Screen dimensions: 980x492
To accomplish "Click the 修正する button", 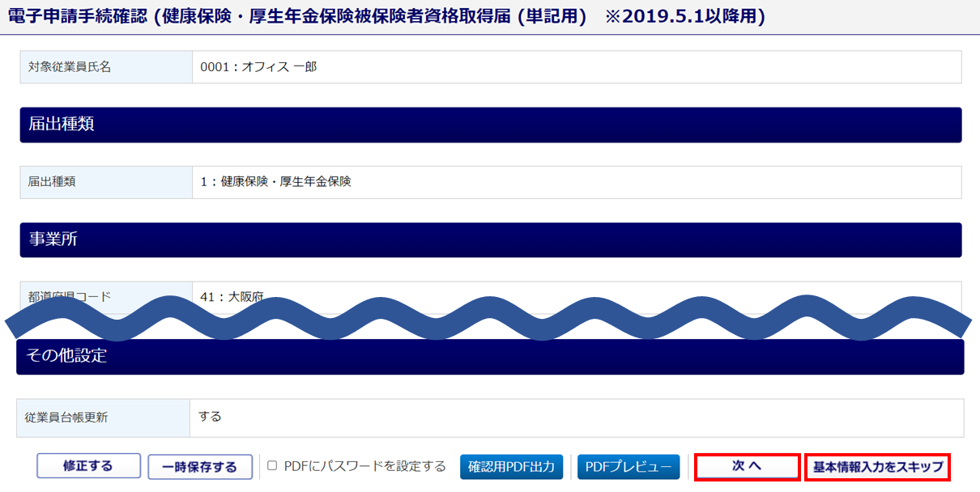I will coord(87,466).
